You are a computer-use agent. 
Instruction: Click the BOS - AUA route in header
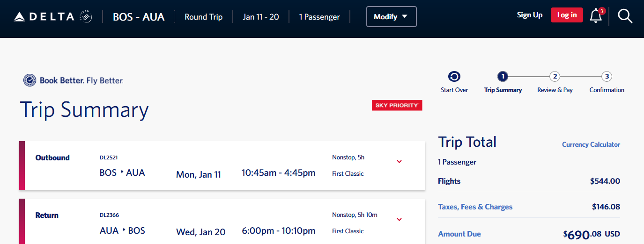pyautogui.click(x=139, y=17)
